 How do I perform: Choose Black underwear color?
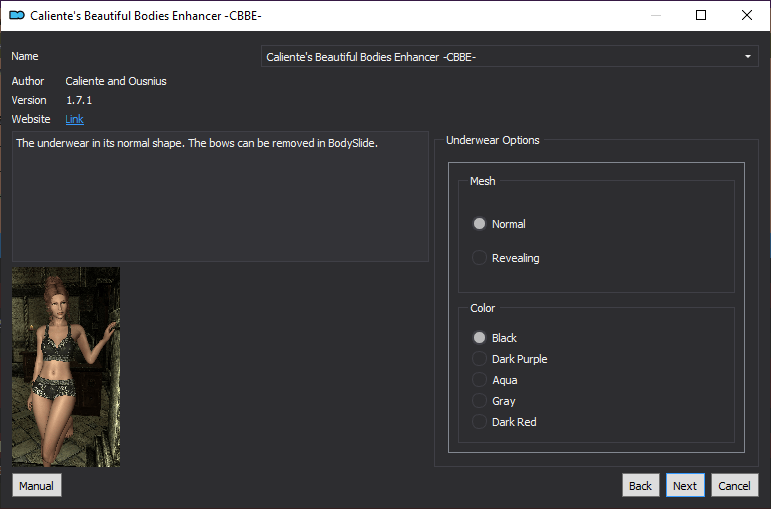(x=479, y=338)
